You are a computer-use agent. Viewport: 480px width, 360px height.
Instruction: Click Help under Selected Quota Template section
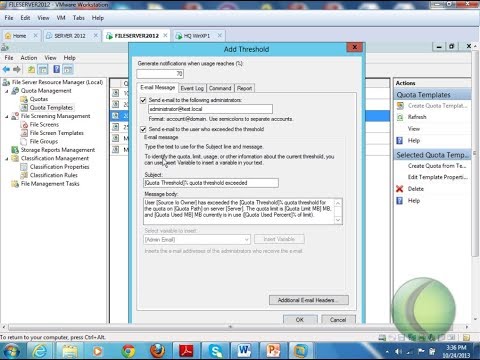click(414, 200)
